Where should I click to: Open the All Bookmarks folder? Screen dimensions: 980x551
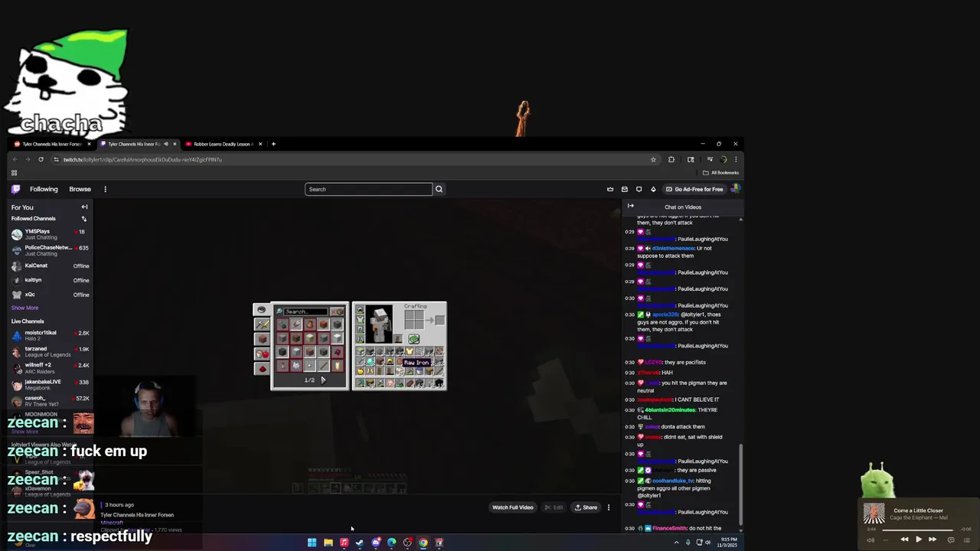point(720,173)
